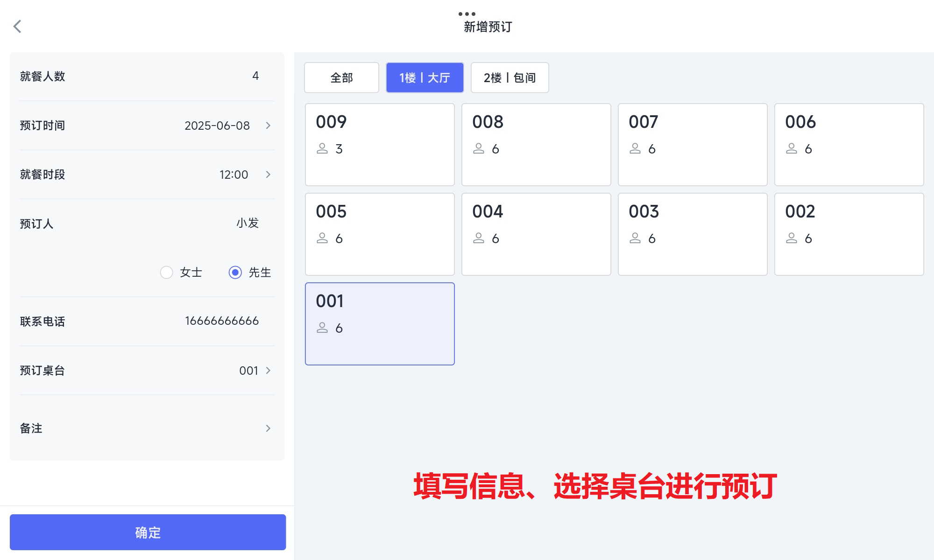Screen dimensions: 934x560
Task: Select table card 006
Action: click(849, 145)
